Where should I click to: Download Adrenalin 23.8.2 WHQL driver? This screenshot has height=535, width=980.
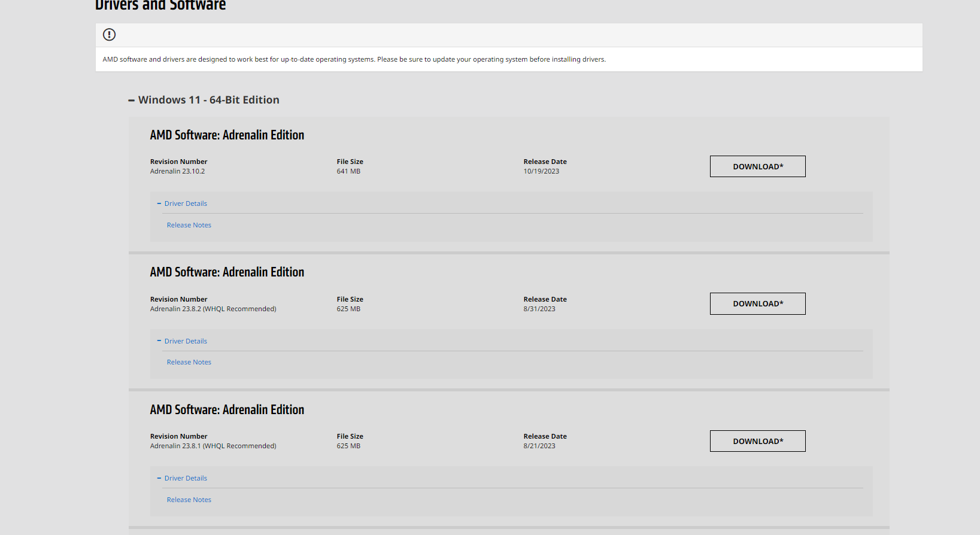tap(757, 303)
